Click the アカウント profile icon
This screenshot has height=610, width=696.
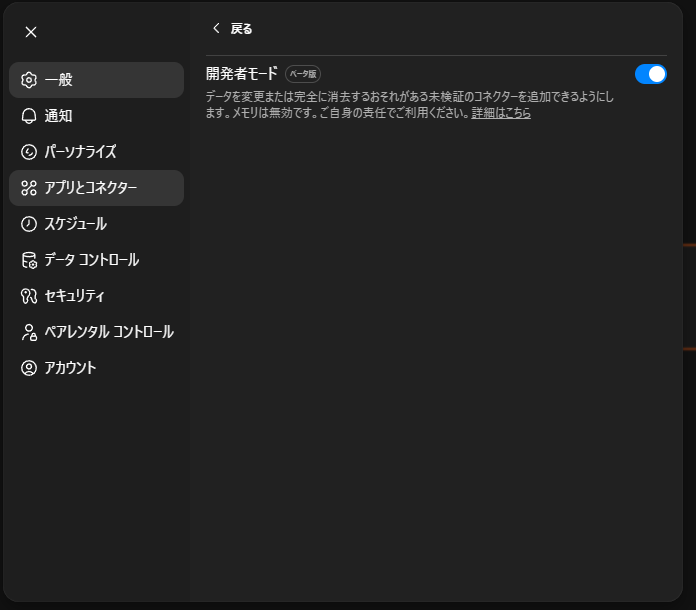29,368
